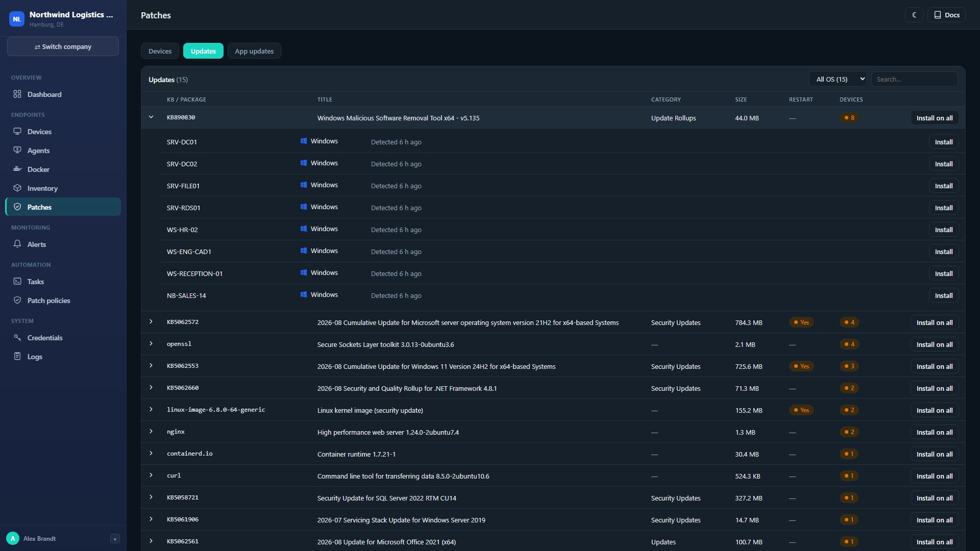Click restart Yes badge for linux-image
The image size is (980, 551).
coord(801,410)
